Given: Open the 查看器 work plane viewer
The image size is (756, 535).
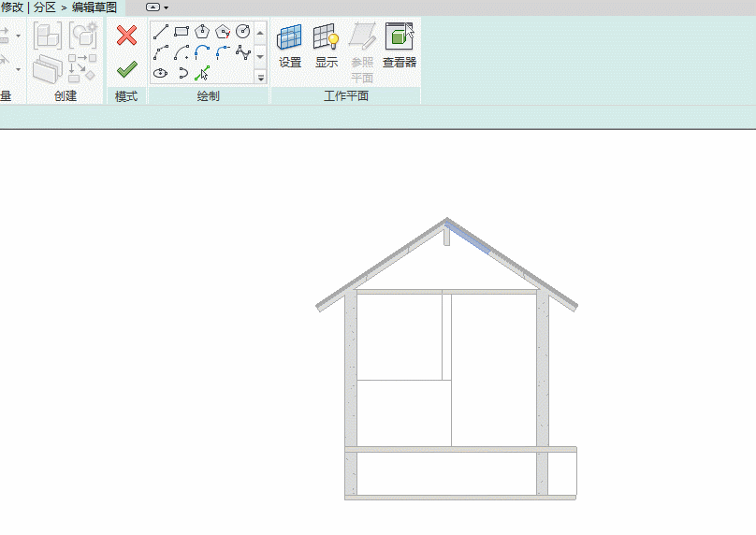Looking at the screenshot, I should coord(400,46).
